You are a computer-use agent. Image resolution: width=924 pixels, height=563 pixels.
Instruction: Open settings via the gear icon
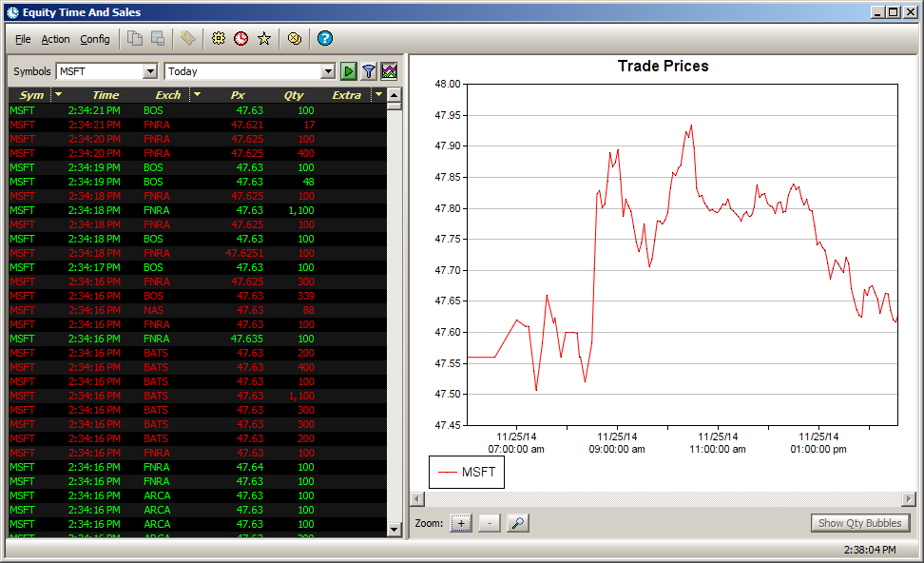tap(219, 38)
